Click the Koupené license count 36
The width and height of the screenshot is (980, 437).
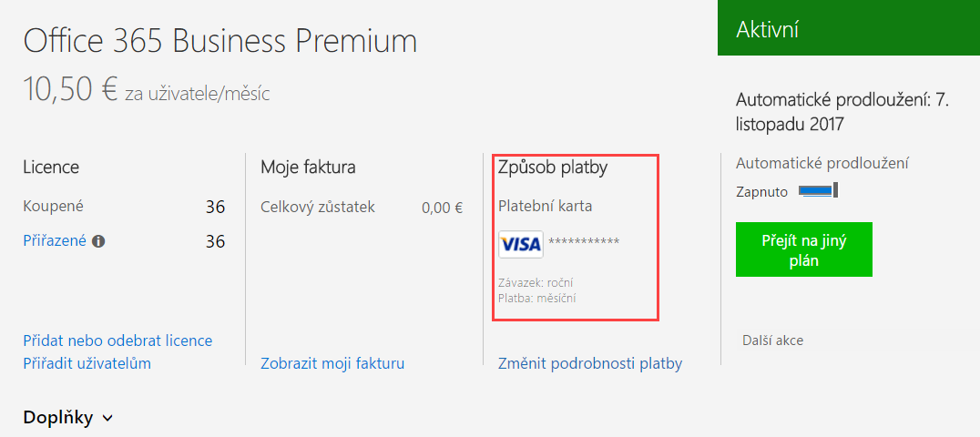[x=215, y=208]
